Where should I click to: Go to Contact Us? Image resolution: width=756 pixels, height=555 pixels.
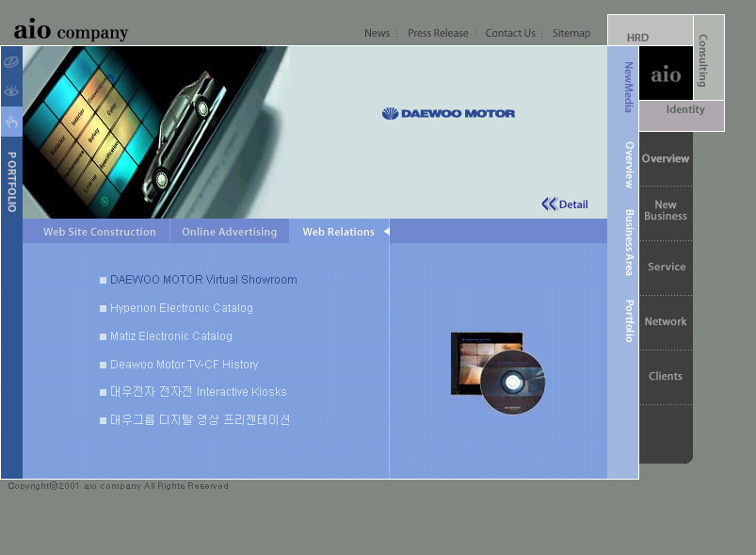(x=510, y=33)
